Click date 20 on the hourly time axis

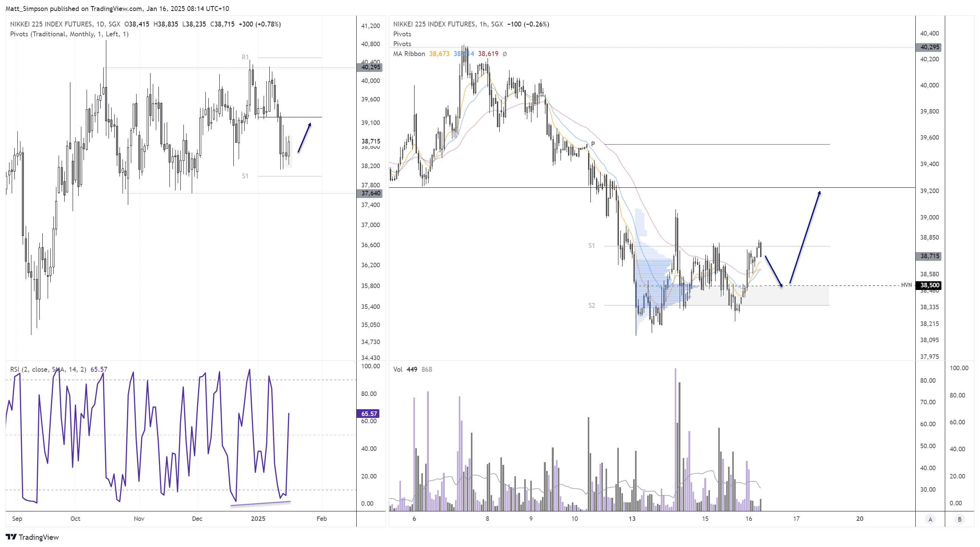(859, 519)
